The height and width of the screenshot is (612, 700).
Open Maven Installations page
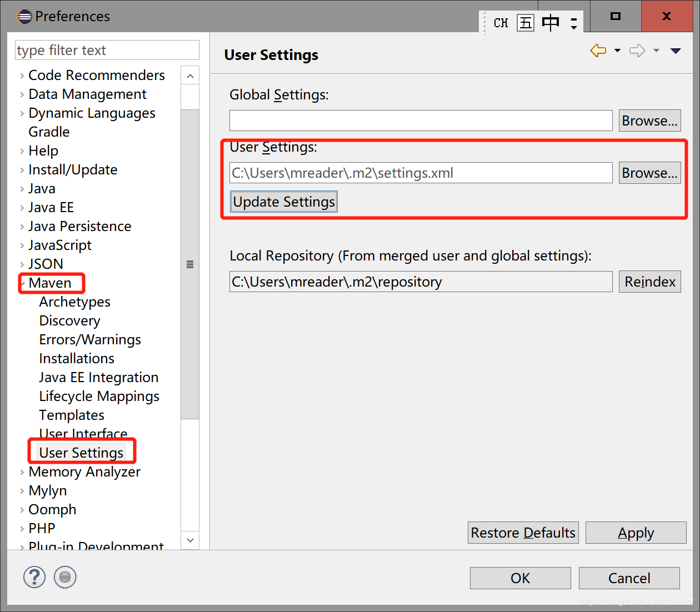coord(77,358)
